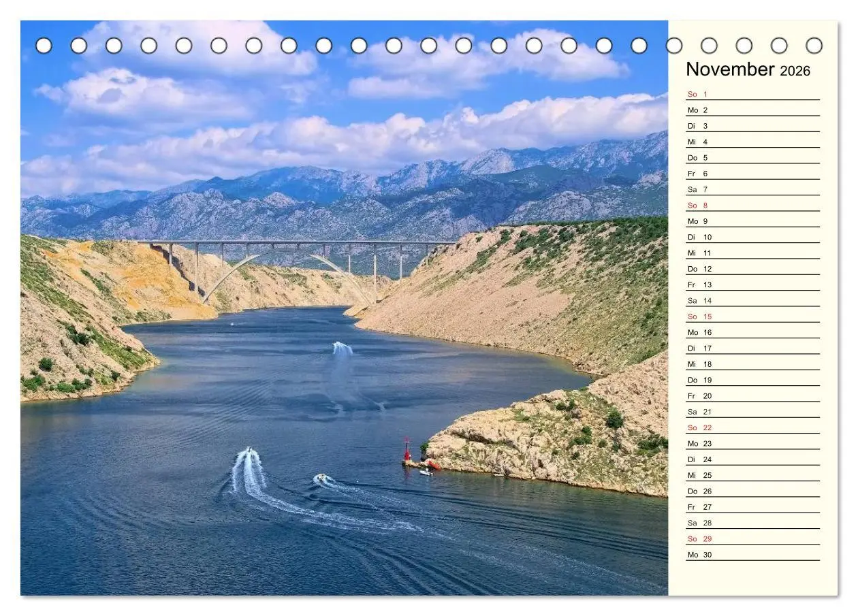Click the speedboat with the large wake
The width and height of the screenshot is (858, 616).
tap(249, 452)
